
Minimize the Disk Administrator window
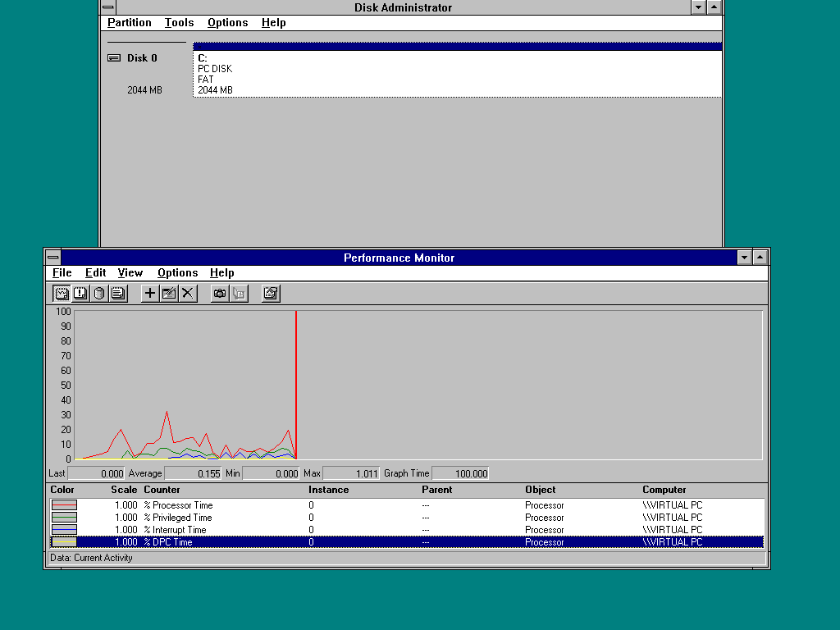[x=698, y=7]
